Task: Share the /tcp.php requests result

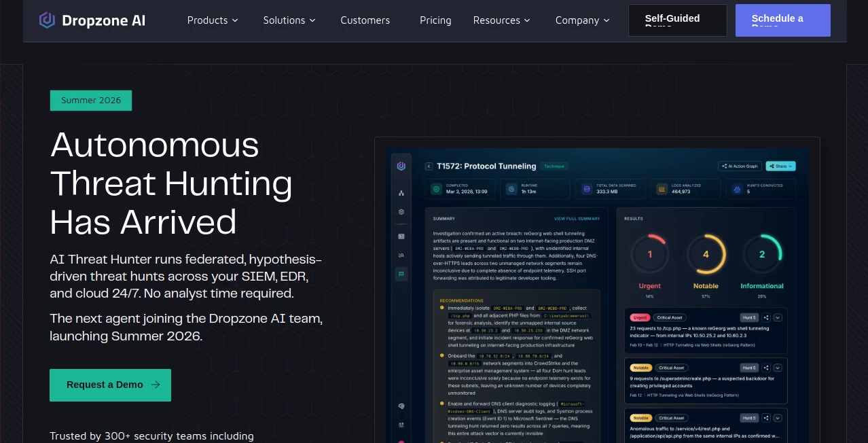Action: coord(766,317)
